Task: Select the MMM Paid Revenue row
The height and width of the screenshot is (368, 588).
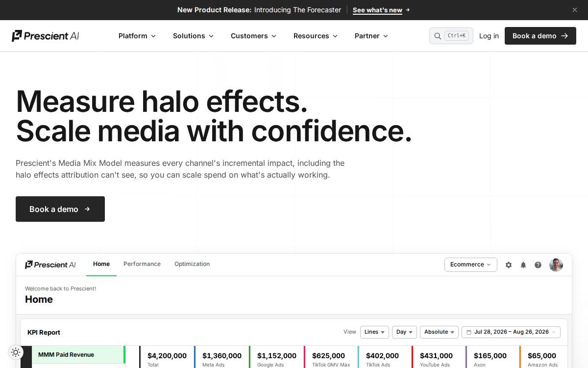Action: click(78, 355)
